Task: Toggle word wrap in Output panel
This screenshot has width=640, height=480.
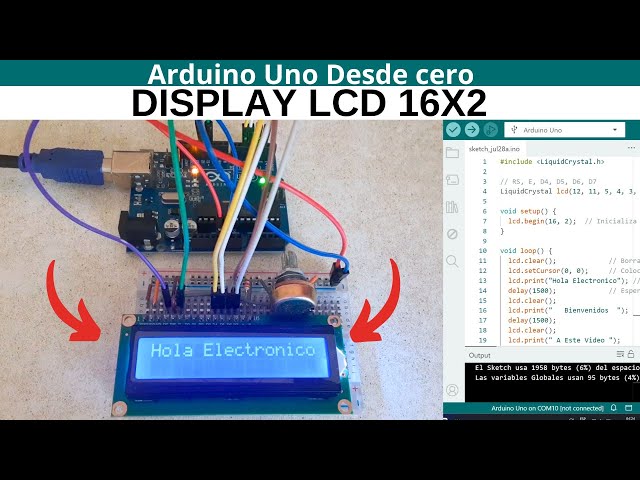Action: [x=620, y=354]
